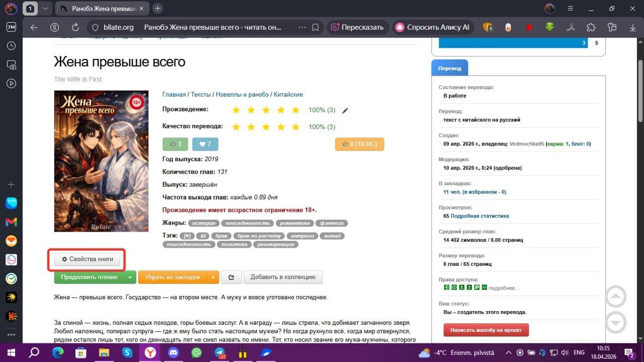This screenshot has height=362, width=644.
Task: Open the blue chat-bubble sidebar icon
Action: coord(11,203)
